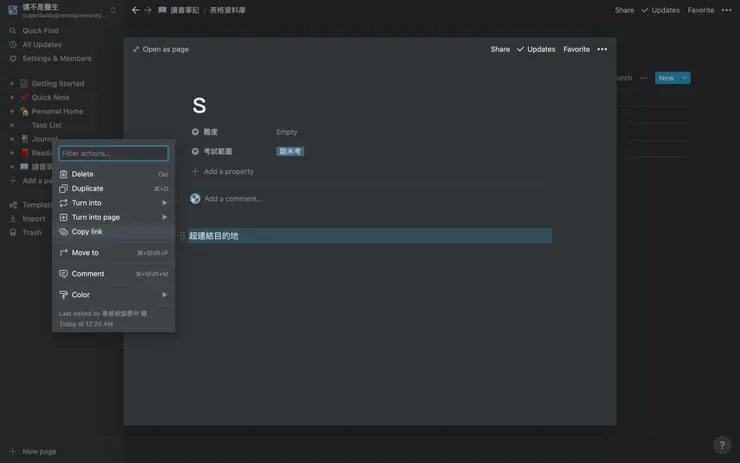Image resolution: width=740 pixels, height=463 pixels.
Task: Click the Import download icon in sidebar
Action: [x=13, y=219]
